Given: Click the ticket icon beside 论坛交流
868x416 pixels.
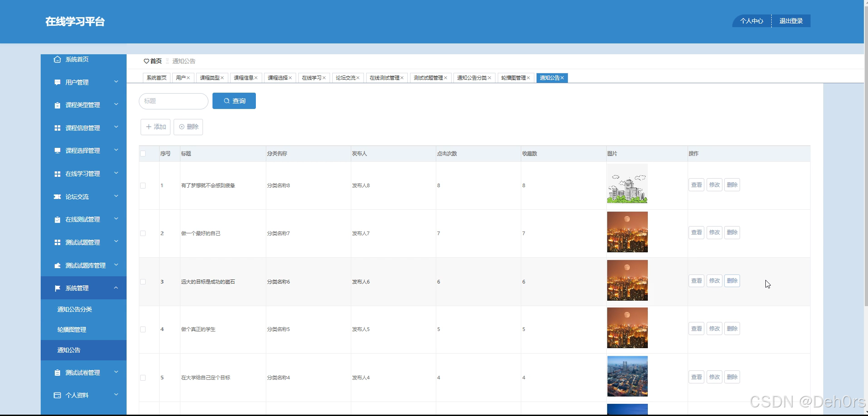Looking at the screenshot, I should pos(57,197).
